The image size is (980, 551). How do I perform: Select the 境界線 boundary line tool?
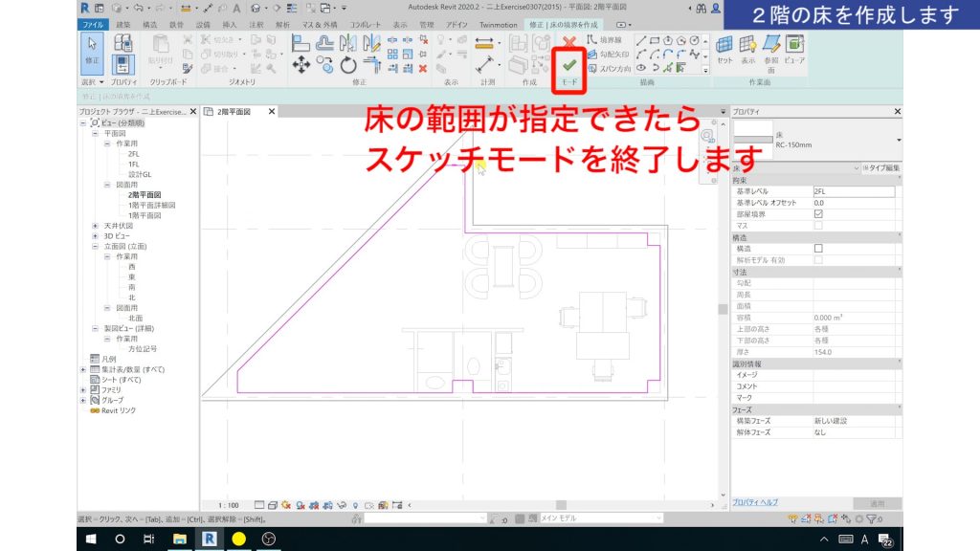pos(602,40)
